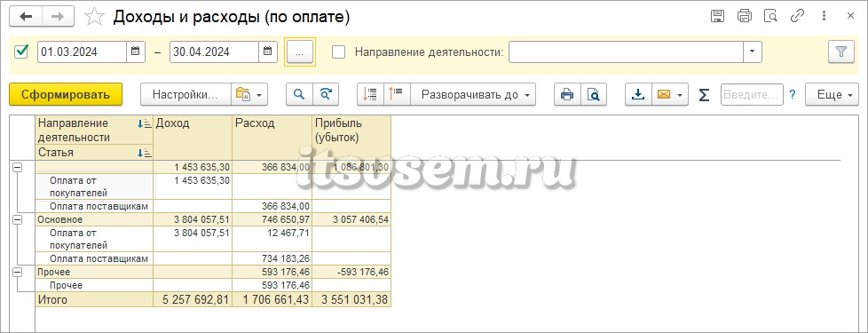
Task: Tick the Направление деятельности checkbox
Action: [338, 52]
